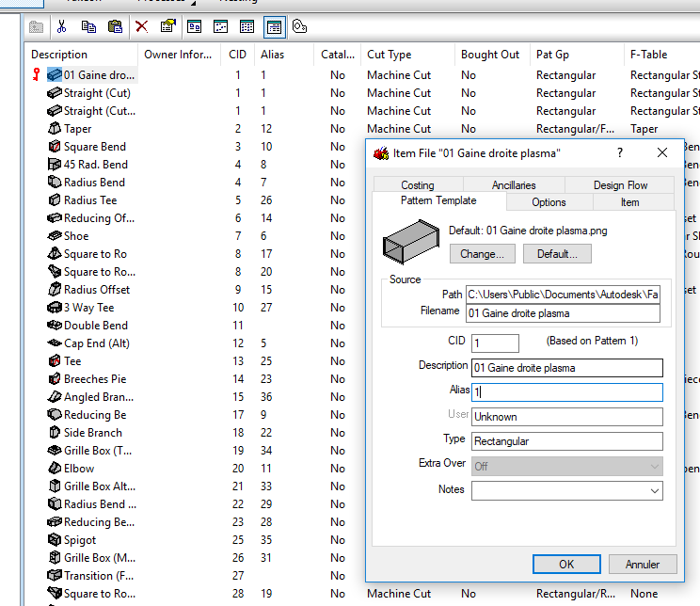700x606 pixels.
Task: Select the Options tab
Action: 549,202
